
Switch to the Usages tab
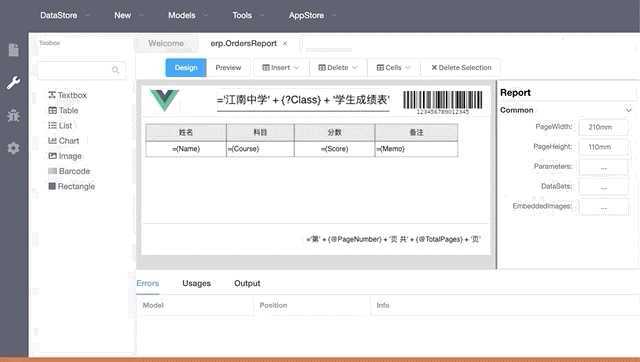coord(196,283)
